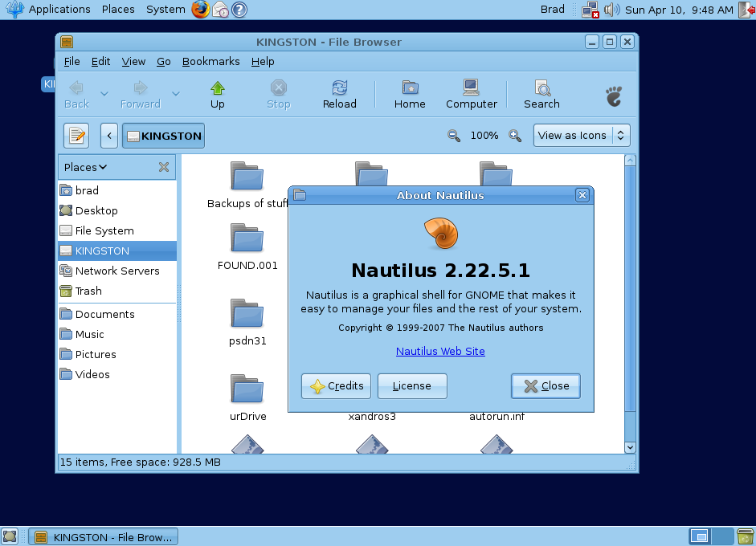Click the scrollbar up arrow
The height and width of the screenshot is (546, 756).
coord(630,161)
